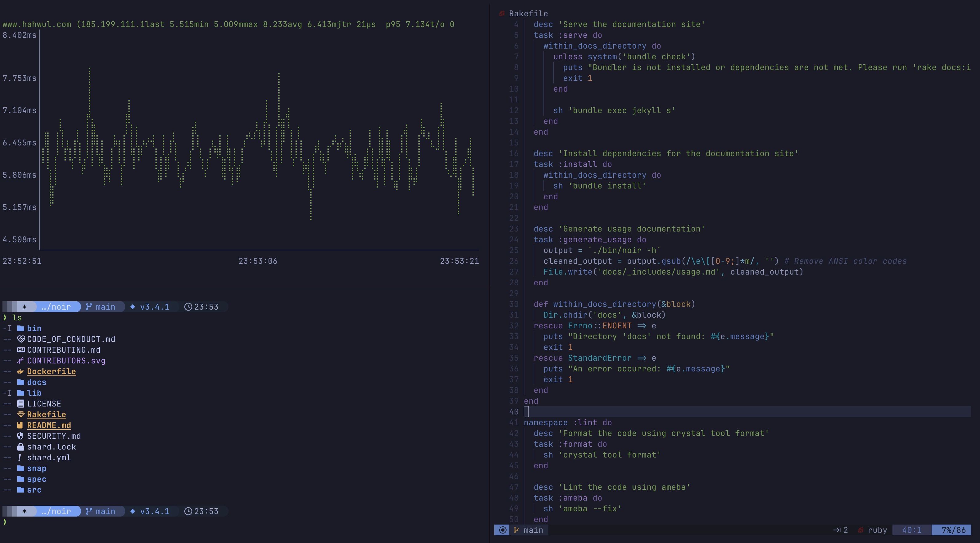Click the shard.yml file name
This screenshot has width=980, height=543.
tap(49, 457)
